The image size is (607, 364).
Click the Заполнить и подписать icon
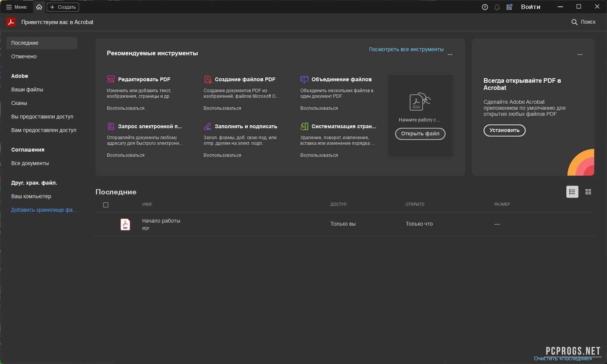pos(208,126)
